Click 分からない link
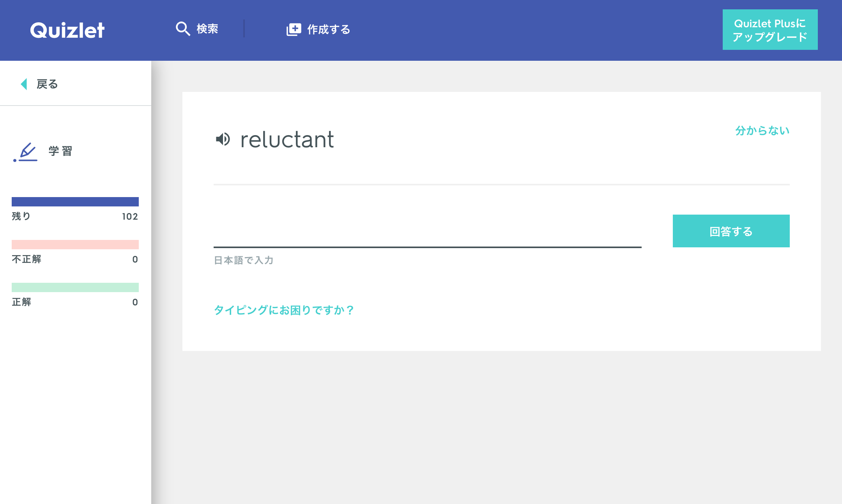Viewport: 842px width, 504px height. (x=762, y=130)
